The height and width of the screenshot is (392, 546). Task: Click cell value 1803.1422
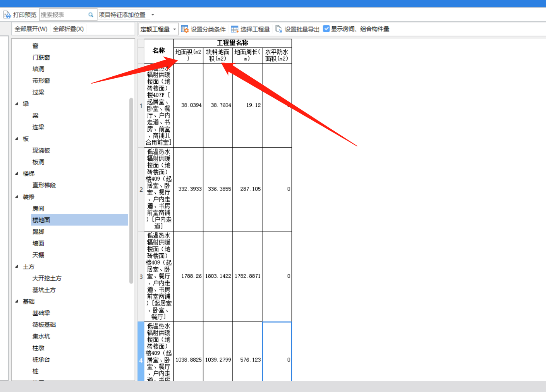click(218, 276)
